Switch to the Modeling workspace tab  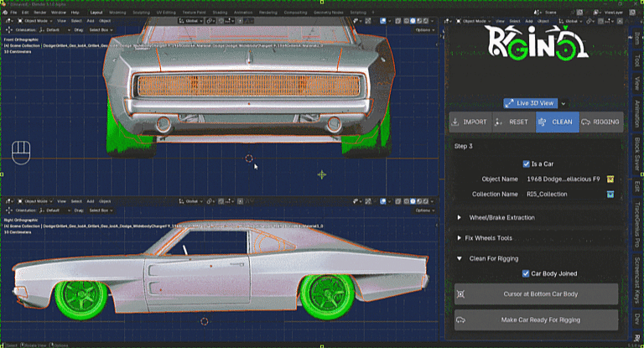click(x=117, y=13)
